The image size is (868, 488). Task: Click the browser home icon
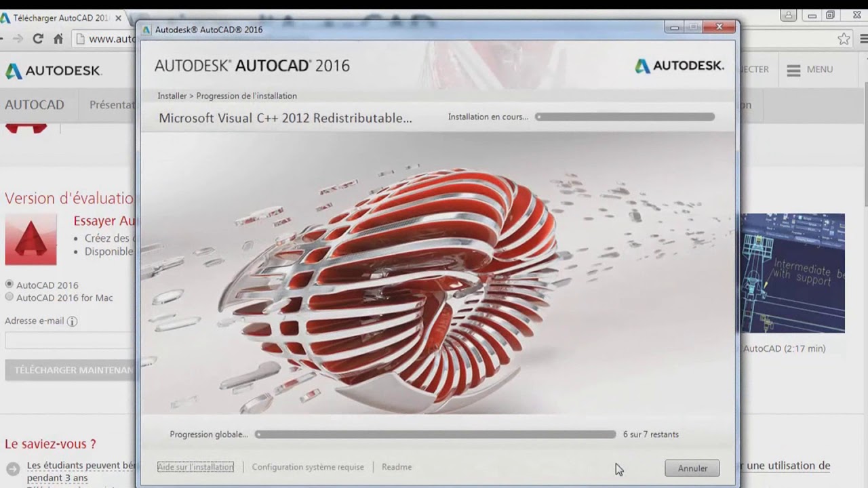(x=58, y=39)
